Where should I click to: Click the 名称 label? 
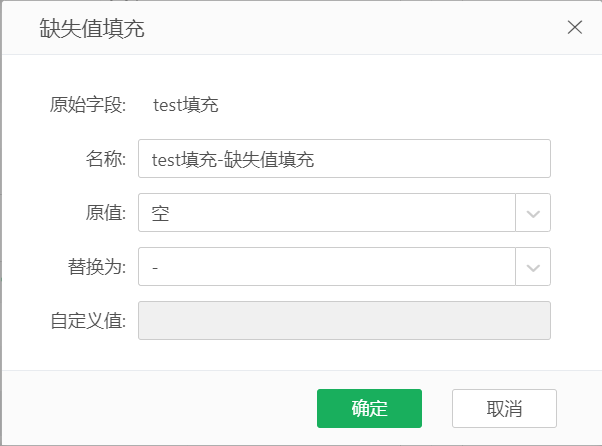pyautogui.click(x=105, y=159)
